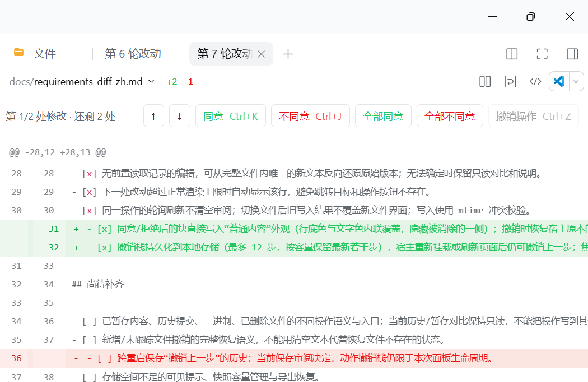
Task: Switch to 第 6 轮改动 tab
Action: pyautogui.click(x=133, y=54)
